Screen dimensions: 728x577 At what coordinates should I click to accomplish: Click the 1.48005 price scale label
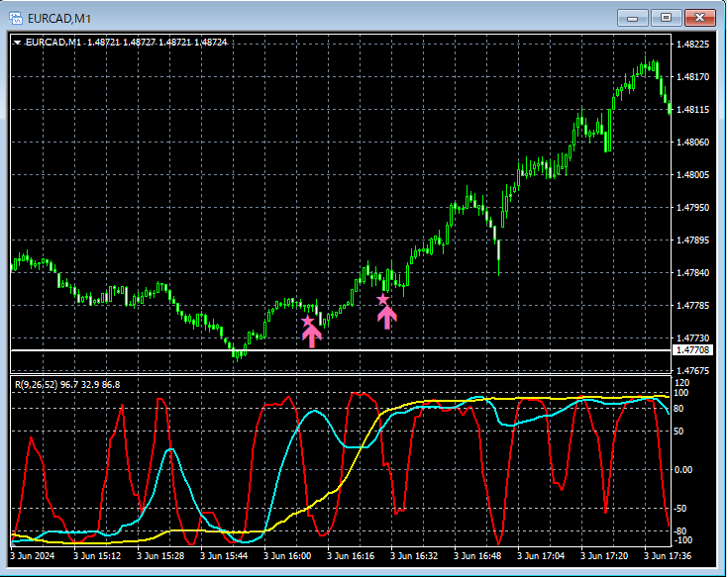pos(692,175)
